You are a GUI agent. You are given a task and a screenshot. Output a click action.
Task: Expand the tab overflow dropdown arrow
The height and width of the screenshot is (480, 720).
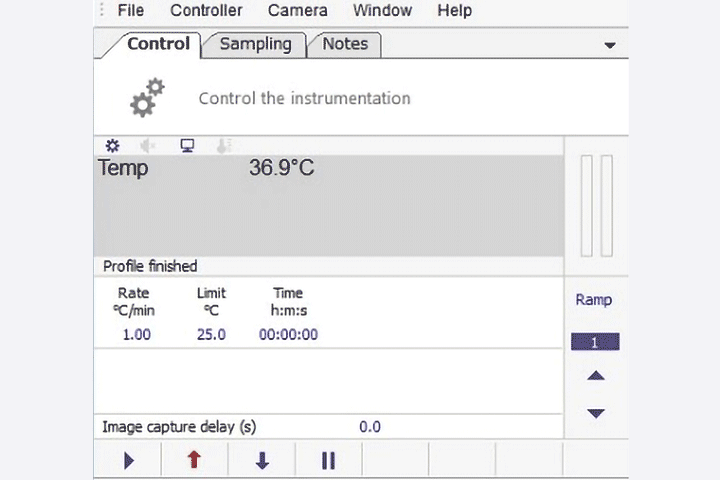coord(610,45)
